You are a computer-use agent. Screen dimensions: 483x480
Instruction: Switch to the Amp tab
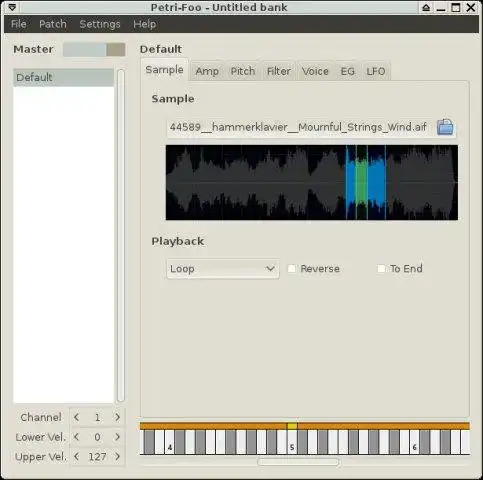point(207,71)
